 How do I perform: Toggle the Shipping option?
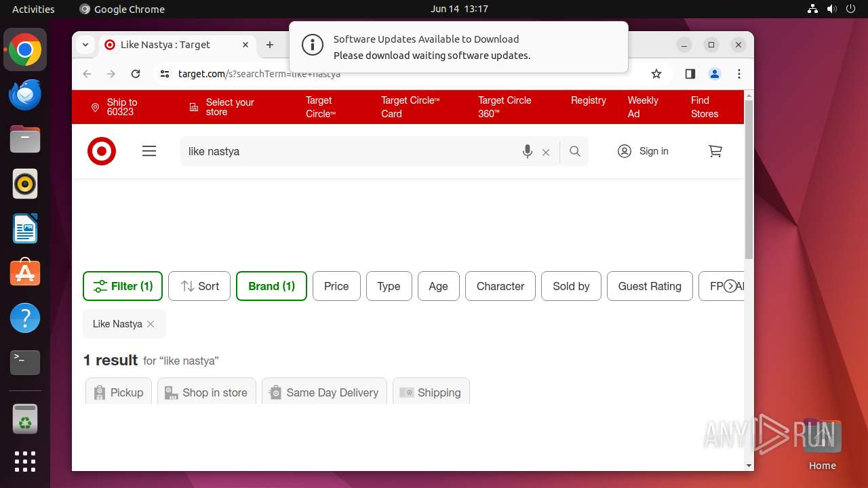(431, 391)
